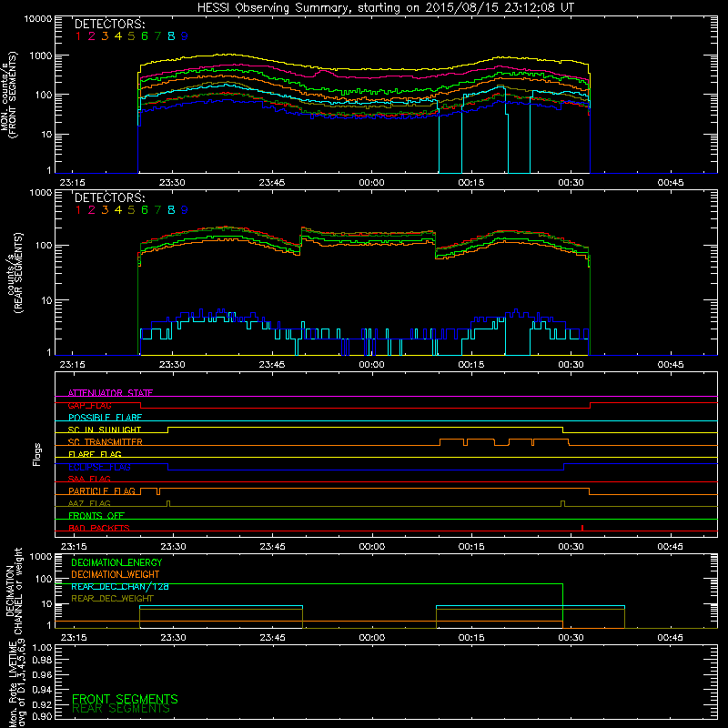Screen dimensions: 728x728
Task: Click cyan detector 8 in front segments legend
Action: (x=171, y=36)
